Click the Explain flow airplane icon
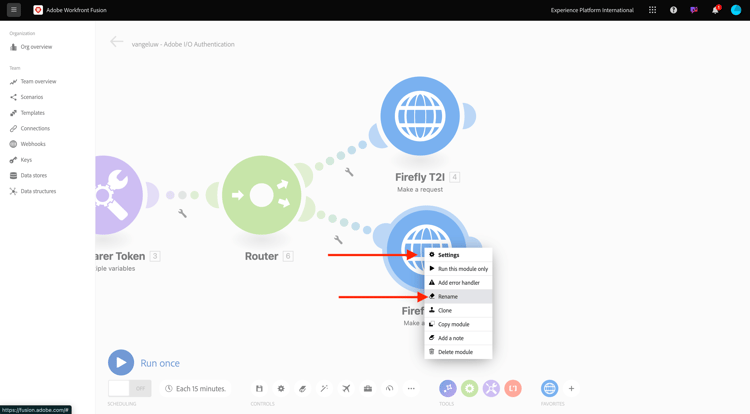The image size is (750, 414). (346, 389)
